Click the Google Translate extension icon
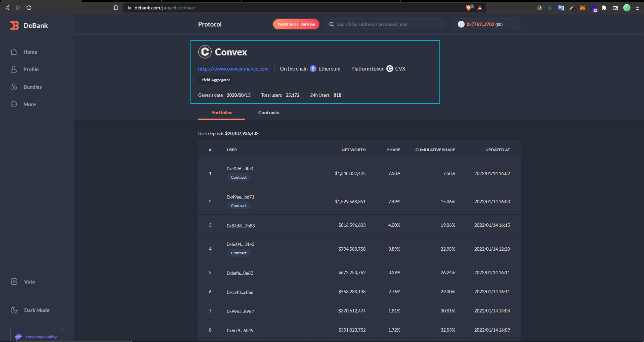 (561, 8)
